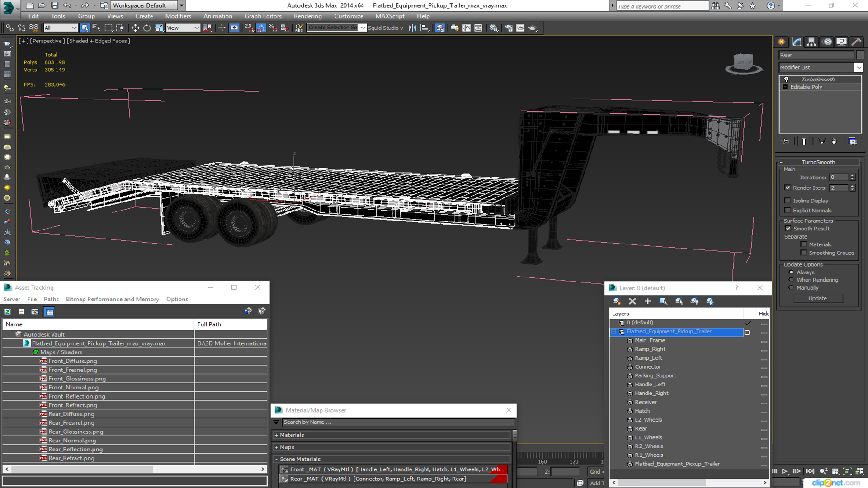Click Pin Stack icon under modifier stack

pos(786,141)
